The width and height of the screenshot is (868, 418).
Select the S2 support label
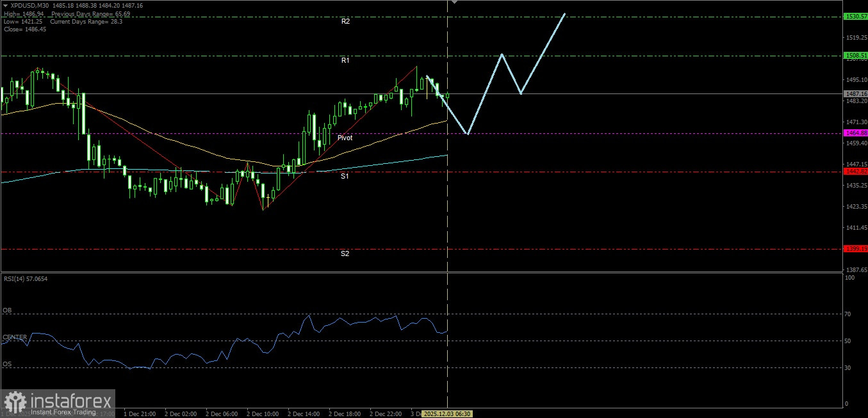coord(345,253)
